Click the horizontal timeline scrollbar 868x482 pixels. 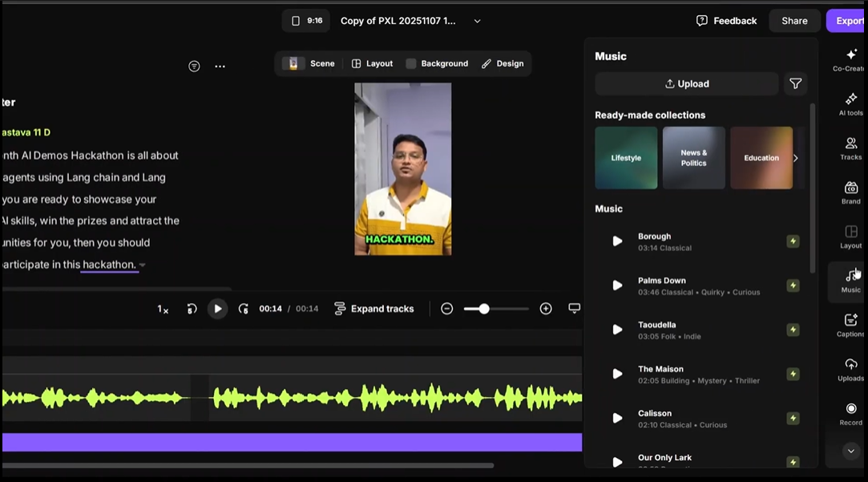tap(248, 465)
